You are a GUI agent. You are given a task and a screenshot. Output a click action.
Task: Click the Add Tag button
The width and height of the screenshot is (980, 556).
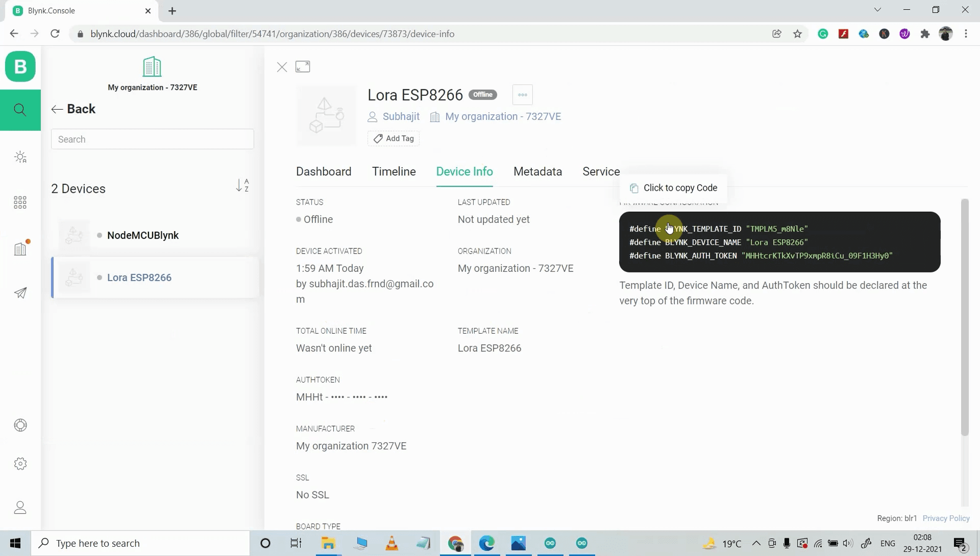pyautogui.click(x=393, y=138)
